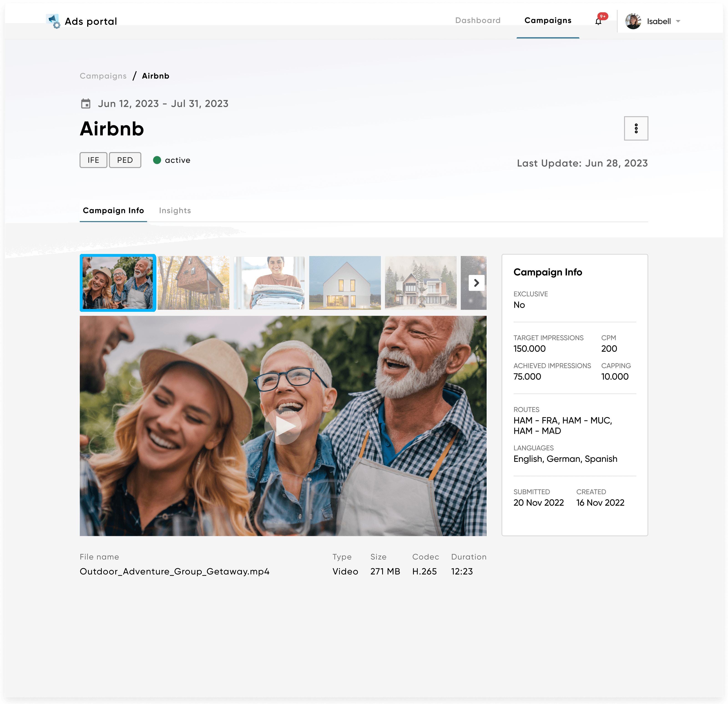Go to Dashboard in top navigation

(478, 20)
